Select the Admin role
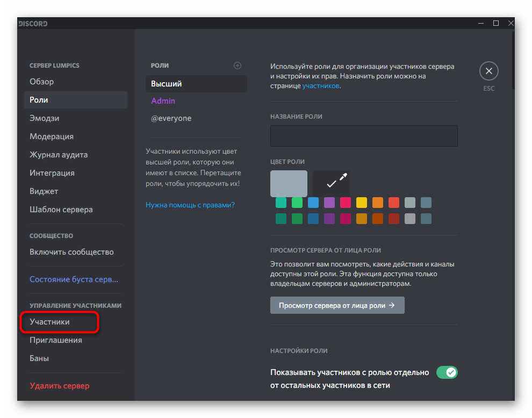Screen dimensions: 532x418 (163, 101)
